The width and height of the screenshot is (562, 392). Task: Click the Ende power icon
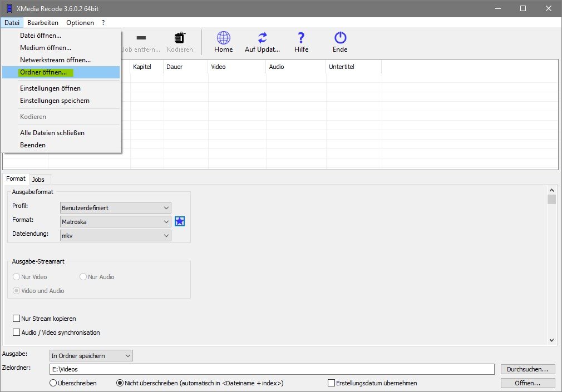340,38
